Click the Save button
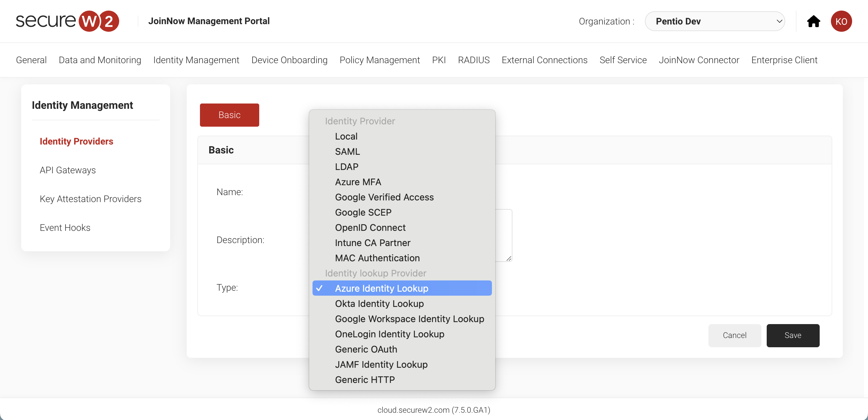 click(793, 335)
